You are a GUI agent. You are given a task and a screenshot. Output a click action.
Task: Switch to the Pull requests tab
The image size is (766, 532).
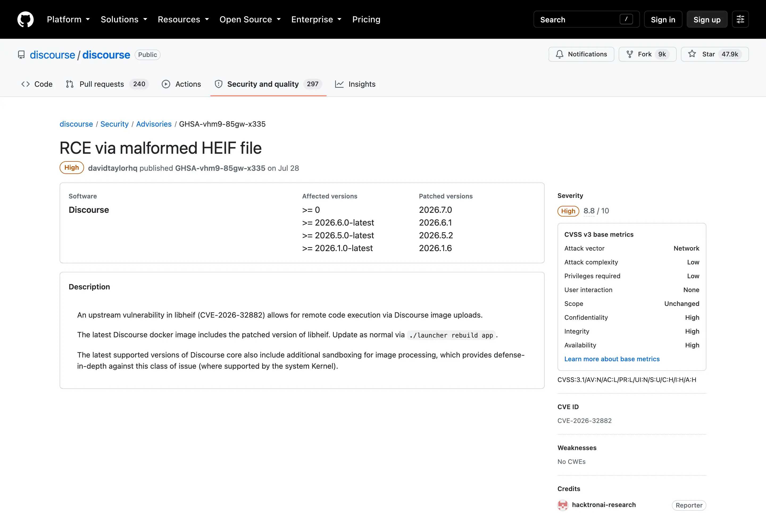[107, 84]
